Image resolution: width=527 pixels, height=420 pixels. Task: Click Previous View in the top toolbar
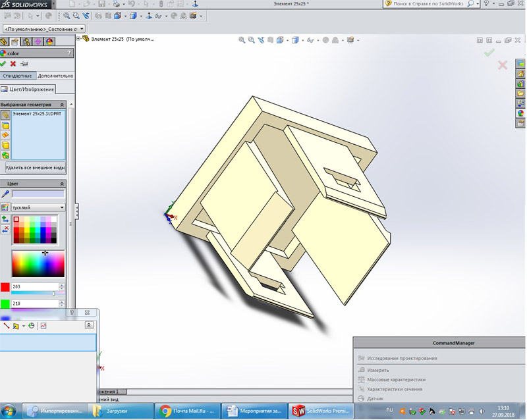point(86,15)
